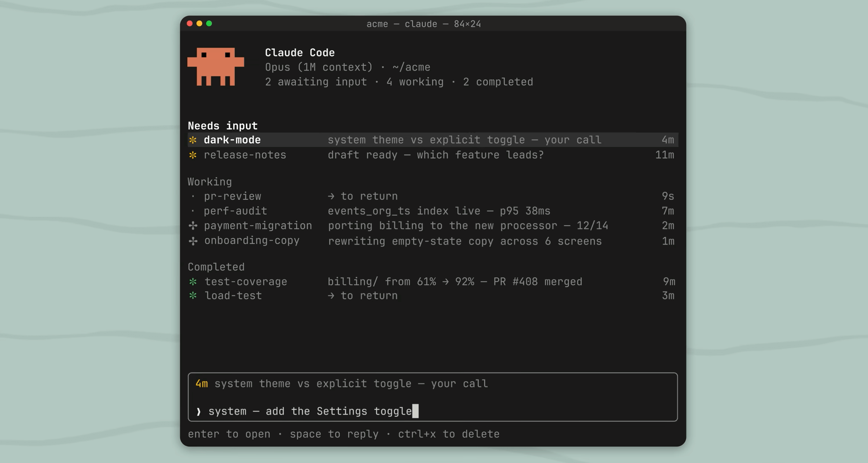This screenshot has height=463, width=868.
Task: Click the '2 completed' status count
Action: click(498, 82)
